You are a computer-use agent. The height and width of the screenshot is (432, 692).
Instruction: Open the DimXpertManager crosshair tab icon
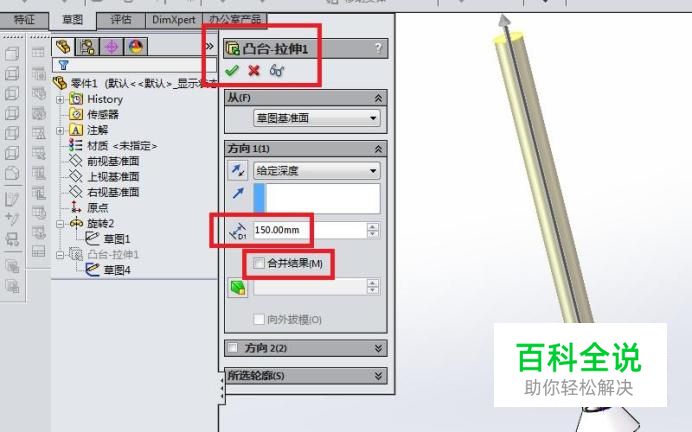[x=112, y=47]
